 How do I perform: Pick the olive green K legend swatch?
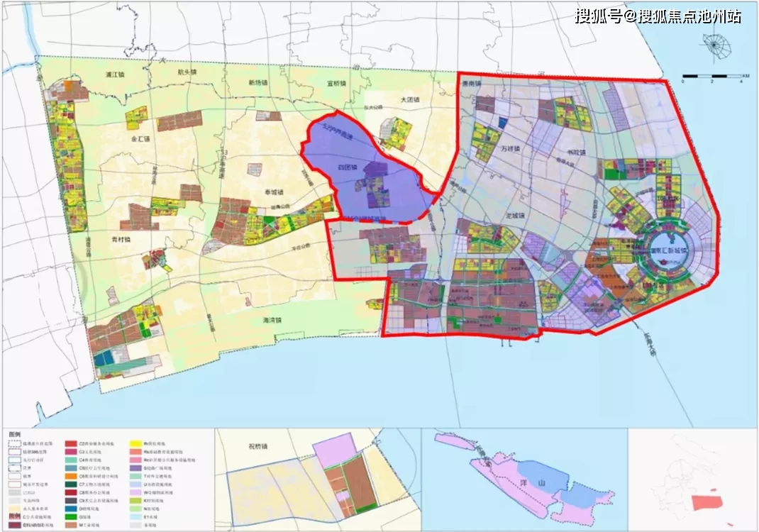coord(135,501)
